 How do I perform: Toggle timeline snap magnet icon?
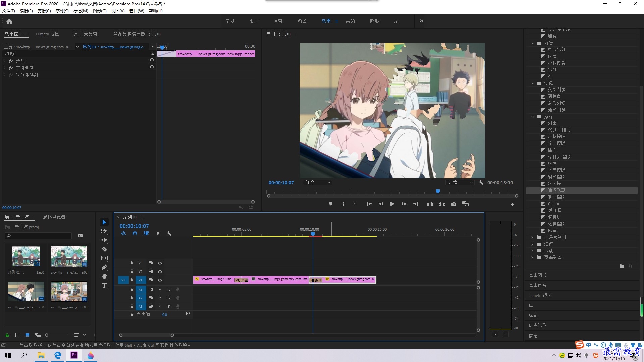(x=135, y=233)
